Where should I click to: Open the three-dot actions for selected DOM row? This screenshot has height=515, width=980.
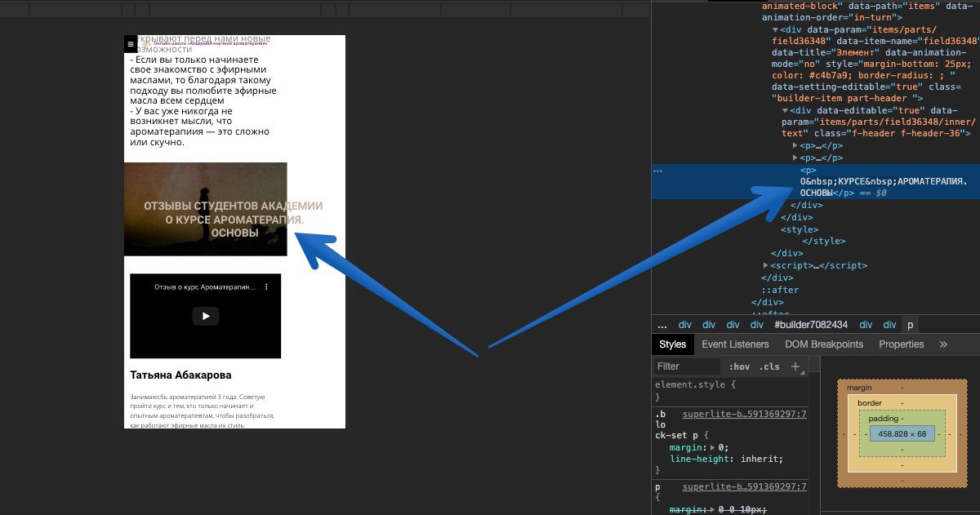[x=658, y=171]
